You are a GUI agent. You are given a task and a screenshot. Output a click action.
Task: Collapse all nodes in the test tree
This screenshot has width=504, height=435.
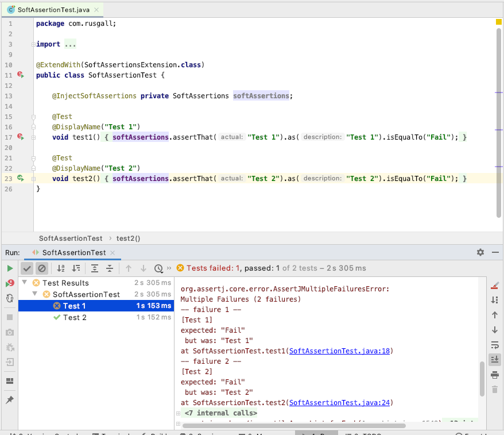[x=110, y=268]
